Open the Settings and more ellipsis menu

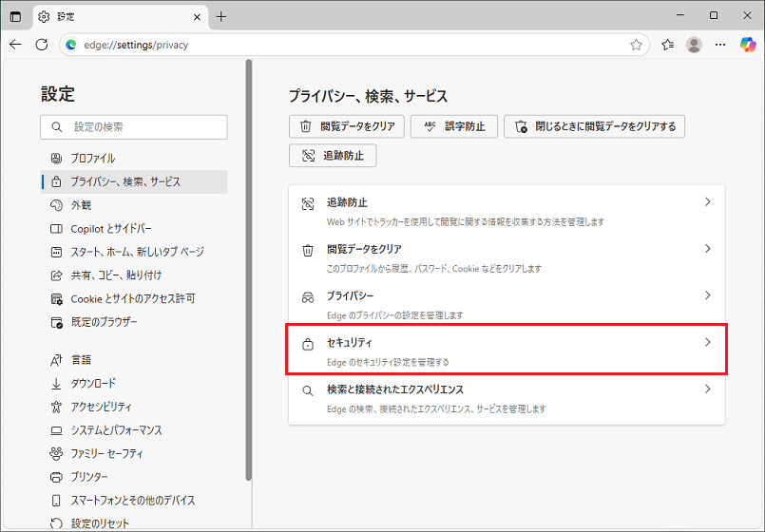click(720, 45)
